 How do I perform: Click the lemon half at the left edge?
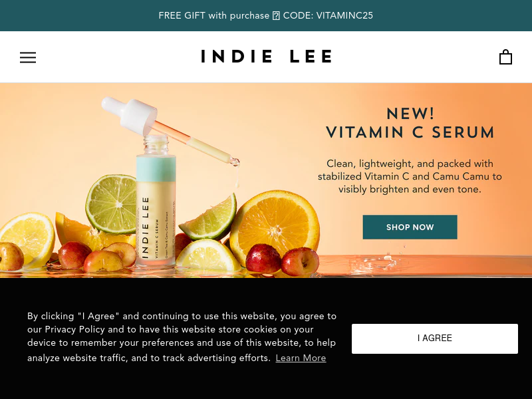27,237
